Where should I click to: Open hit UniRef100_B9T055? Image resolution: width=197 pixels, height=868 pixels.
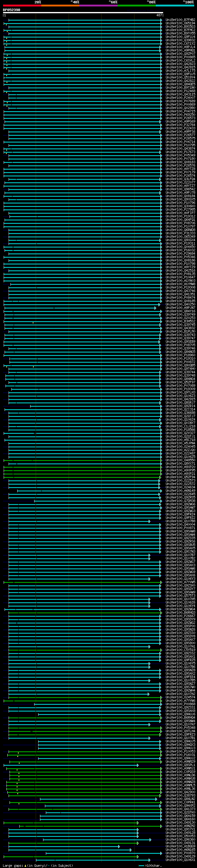click(180, 33)
